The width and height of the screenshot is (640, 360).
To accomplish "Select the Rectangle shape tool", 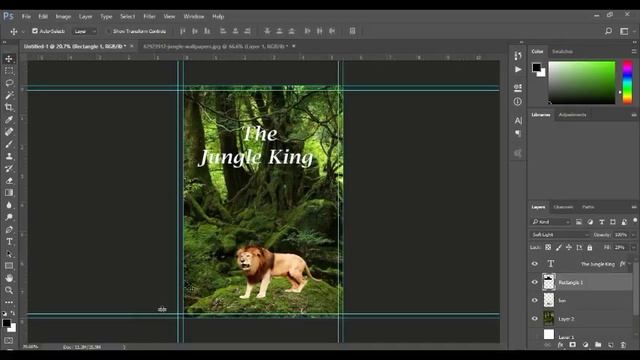I will (9, 266).
